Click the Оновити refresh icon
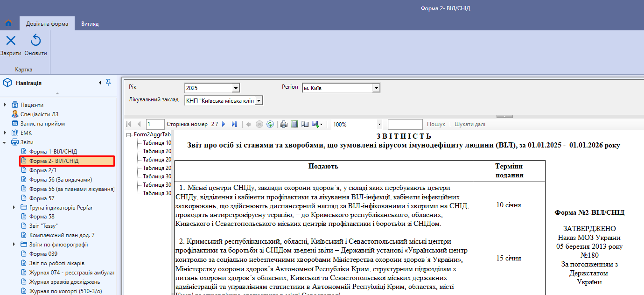Screen dimensions: 644x295 point(36,41)
